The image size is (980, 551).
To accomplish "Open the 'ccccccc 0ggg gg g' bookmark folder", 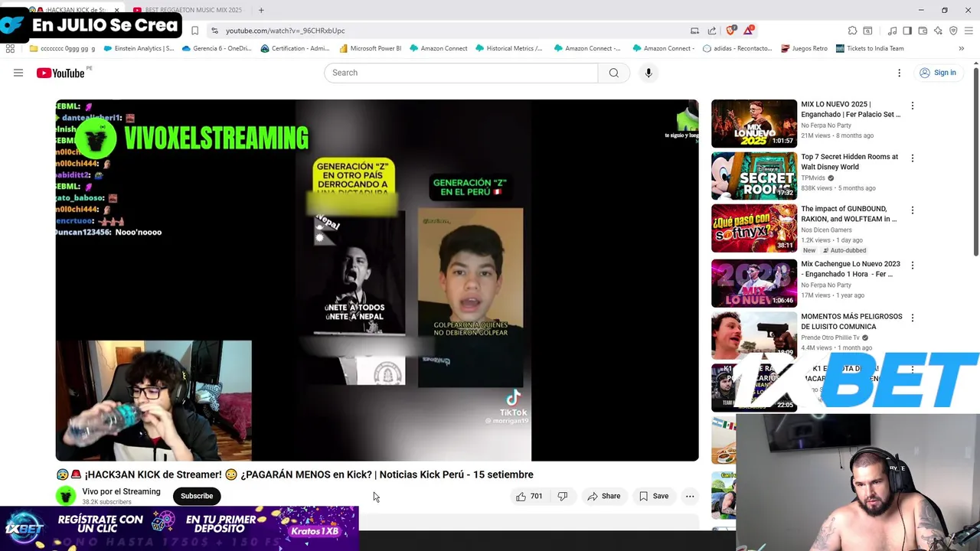I will click(62, 48).
